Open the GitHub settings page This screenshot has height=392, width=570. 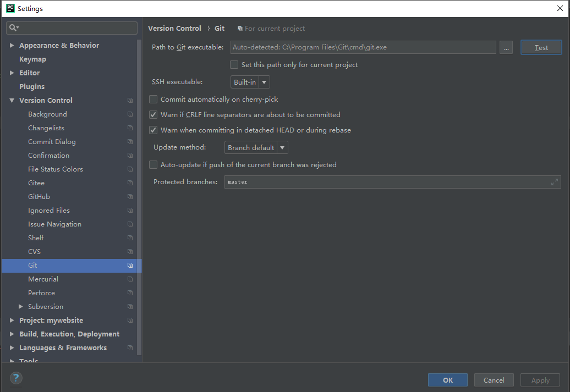(x=39, y=196)
